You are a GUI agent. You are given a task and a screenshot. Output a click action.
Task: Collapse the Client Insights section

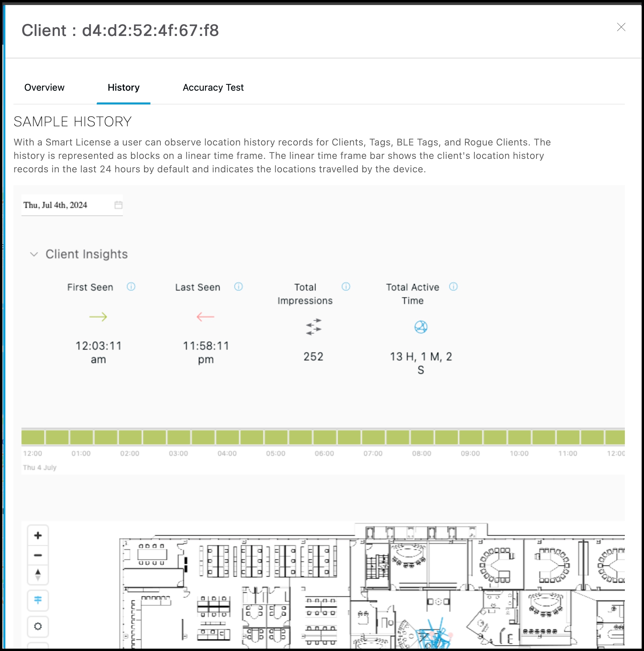pos(34,254)
